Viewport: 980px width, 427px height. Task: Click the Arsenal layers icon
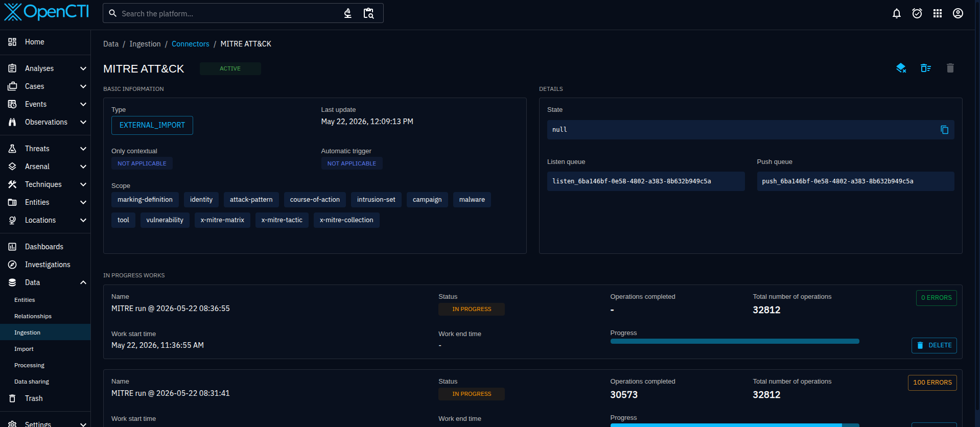(12, 167)
